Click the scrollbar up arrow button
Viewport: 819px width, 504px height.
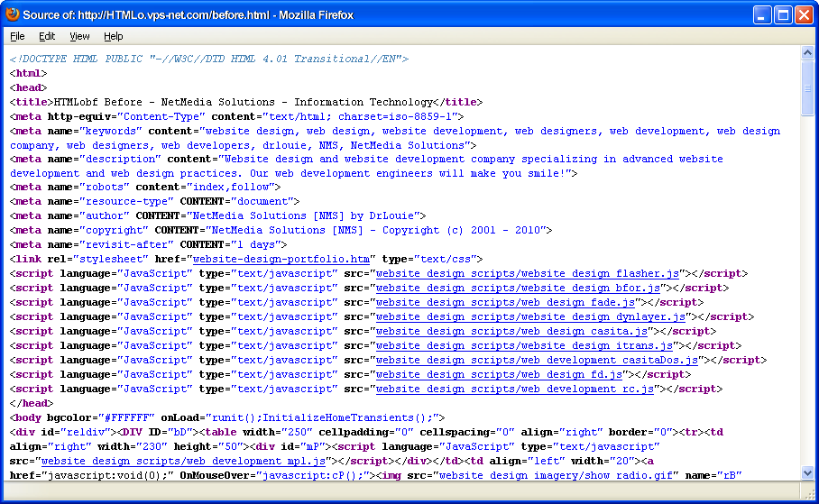(x=808, y=52)
